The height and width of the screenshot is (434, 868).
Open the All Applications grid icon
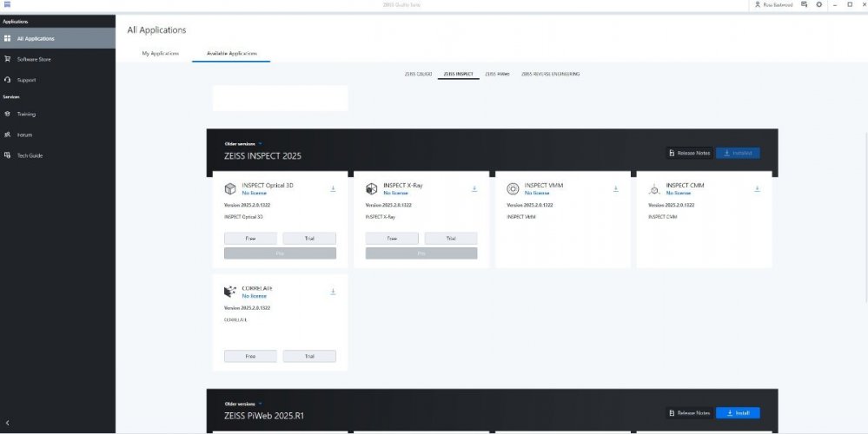click(7, 39)
